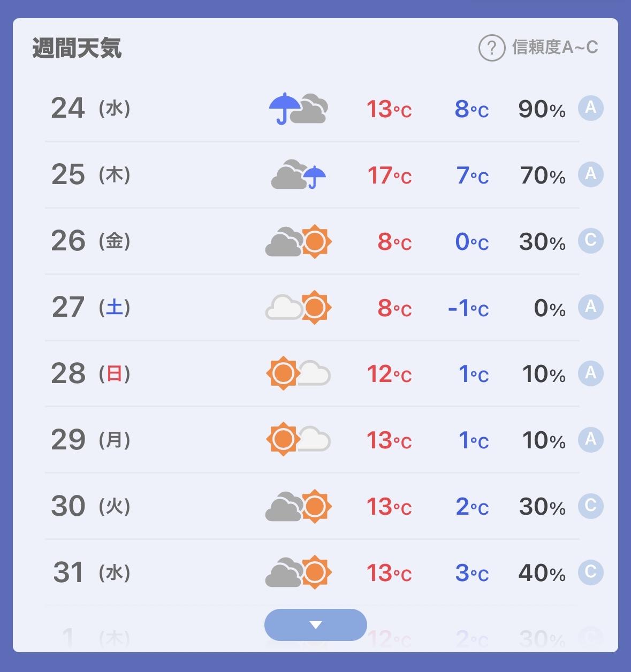The width and height of the screenshot is (631, 672).
Task: Click the 週間天気 heading
Action: 77,48
